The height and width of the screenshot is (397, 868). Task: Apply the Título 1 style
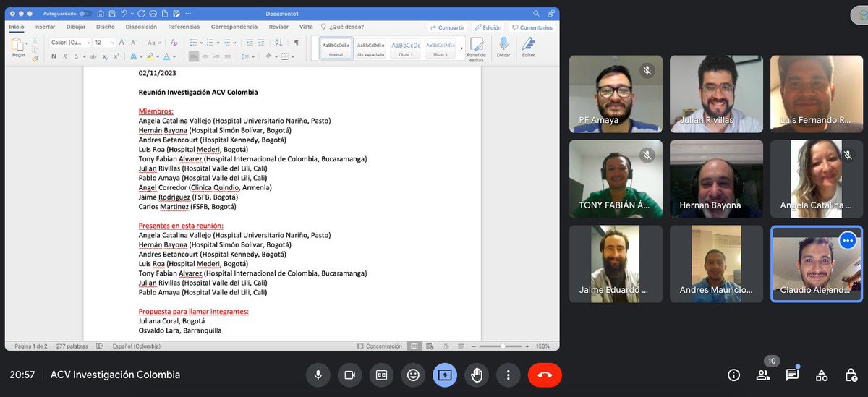click(405, 48)
